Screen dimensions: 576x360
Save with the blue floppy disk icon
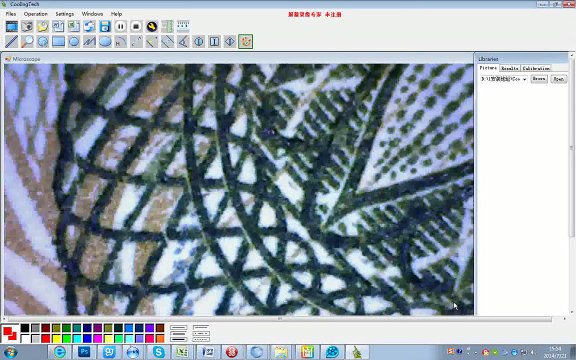click(105, 26)
